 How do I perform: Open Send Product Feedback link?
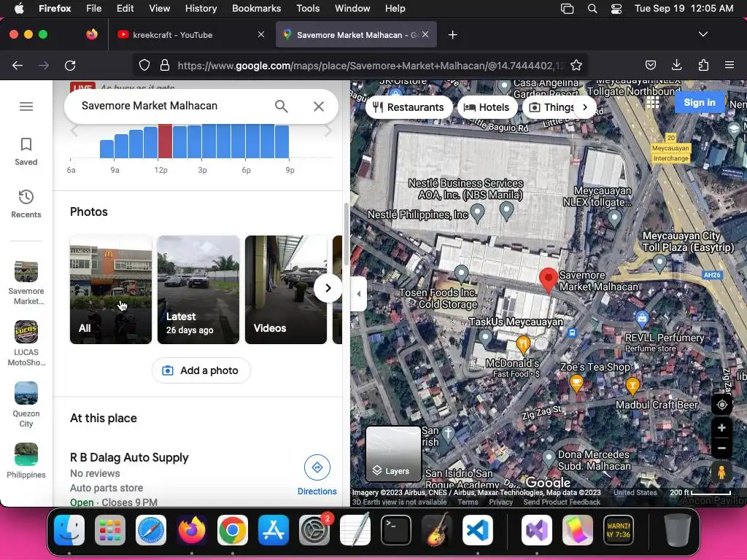[562, 502]
